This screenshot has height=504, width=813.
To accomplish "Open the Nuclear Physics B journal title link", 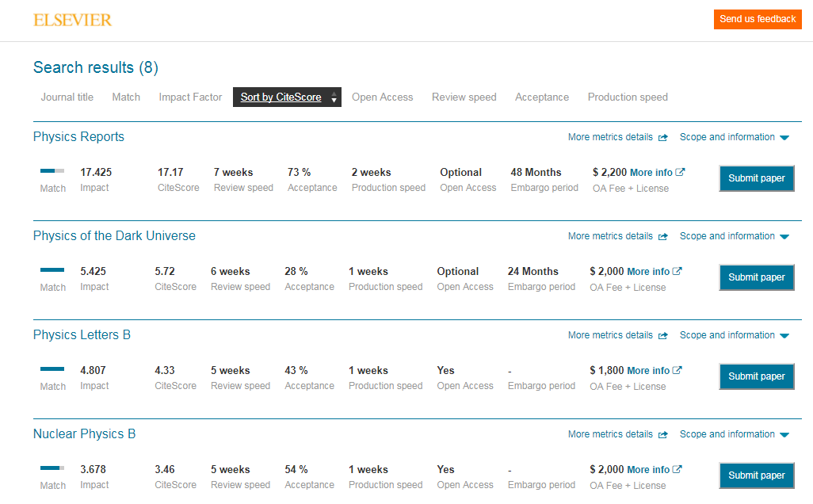I will (85, 433).
